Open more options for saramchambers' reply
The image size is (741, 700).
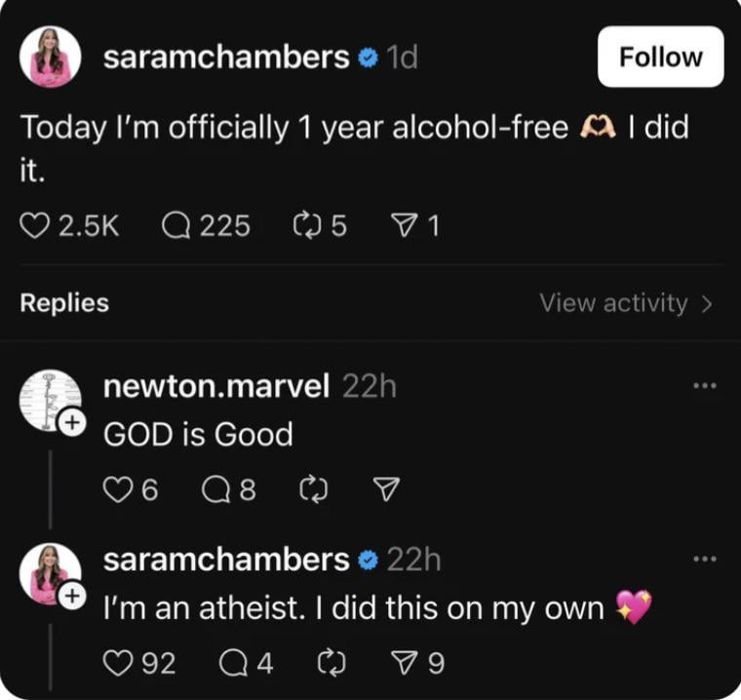[703, 560]
